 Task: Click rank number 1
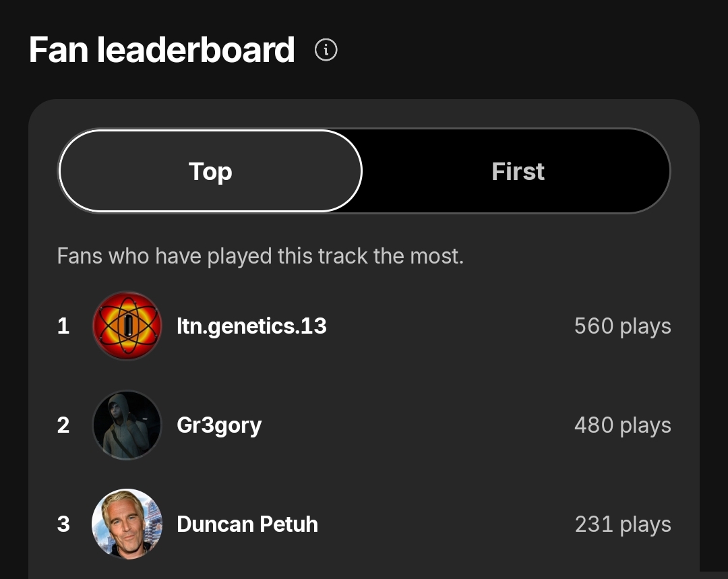(63, 326)
